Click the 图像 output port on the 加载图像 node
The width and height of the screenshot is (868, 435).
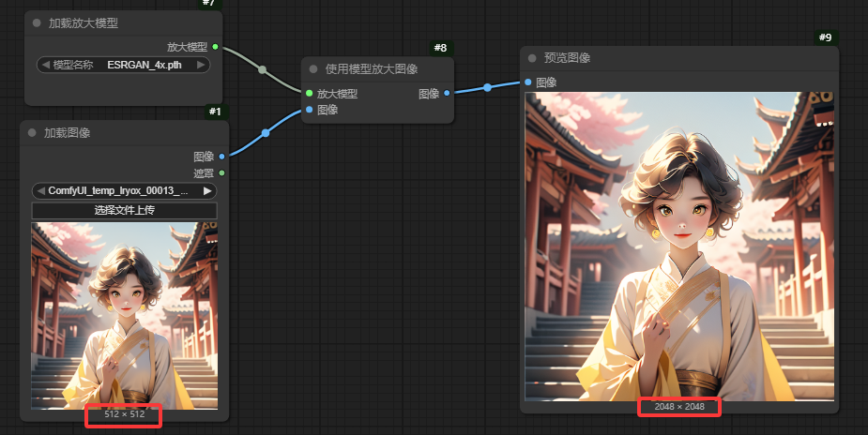(x=221, y=157)
